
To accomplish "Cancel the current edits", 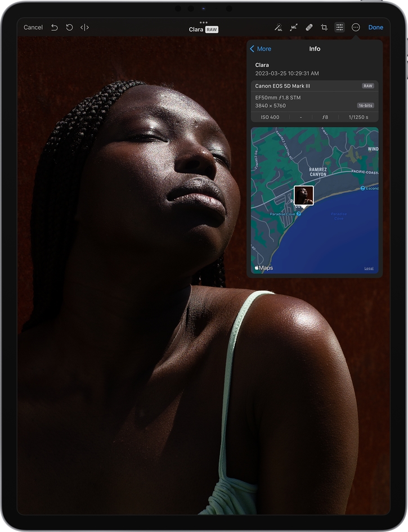I will (x=33, y=27).
